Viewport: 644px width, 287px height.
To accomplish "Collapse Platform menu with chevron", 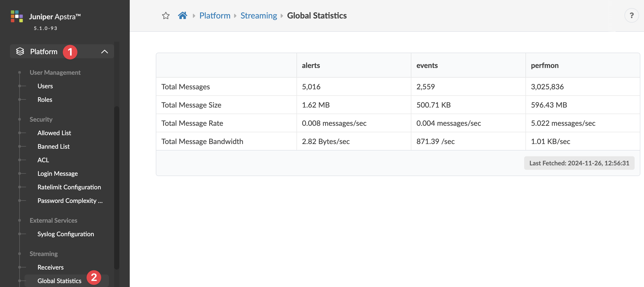I will [104, 52].
